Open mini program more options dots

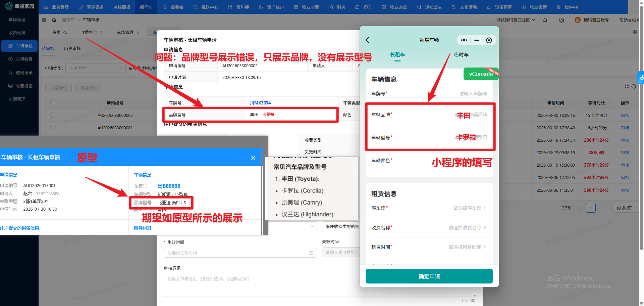click(464, 40)
